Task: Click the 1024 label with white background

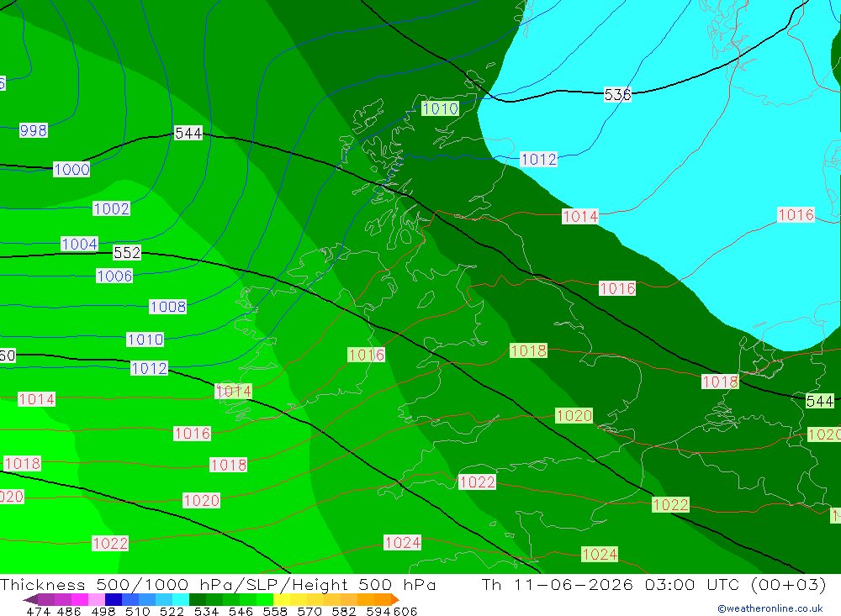Action: (402, 543)
